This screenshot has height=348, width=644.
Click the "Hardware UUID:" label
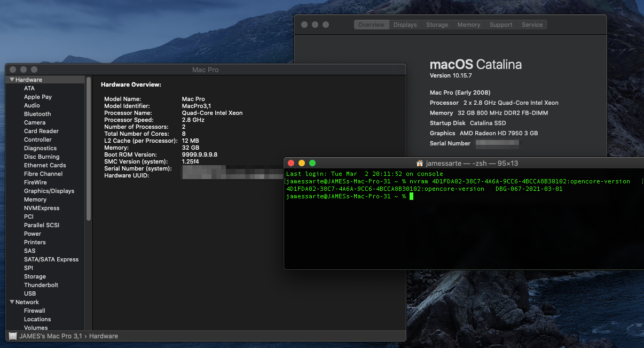(x=127, y=175)
